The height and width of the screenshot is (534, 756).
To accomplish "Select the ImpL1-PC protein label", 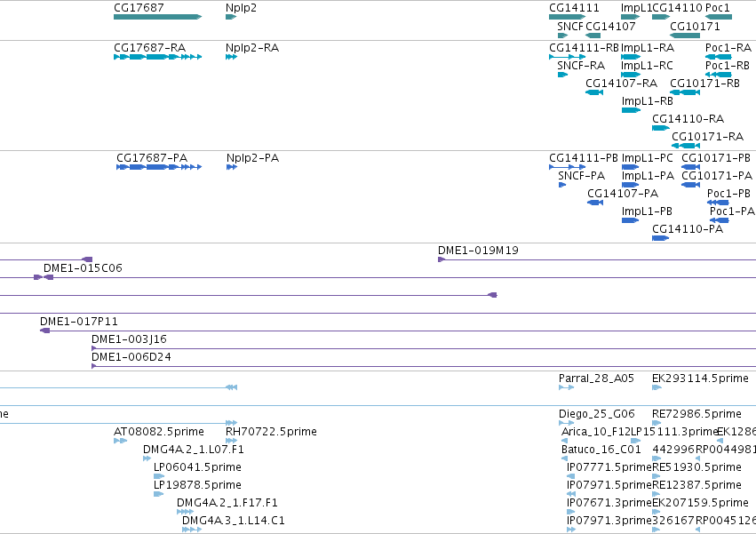I will tap(647, 158).
